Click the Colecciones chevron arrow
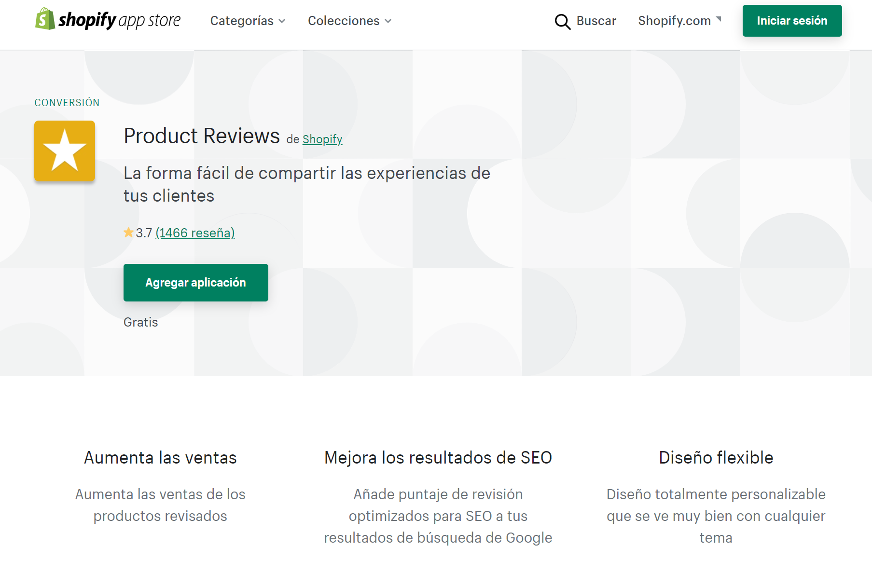 click(x=388, y=21)
